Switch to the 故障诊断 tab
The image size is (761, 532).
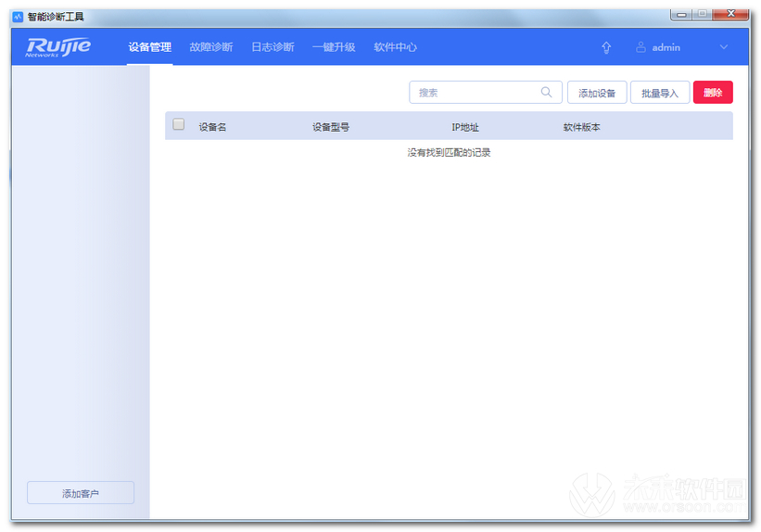pos(210,47)
